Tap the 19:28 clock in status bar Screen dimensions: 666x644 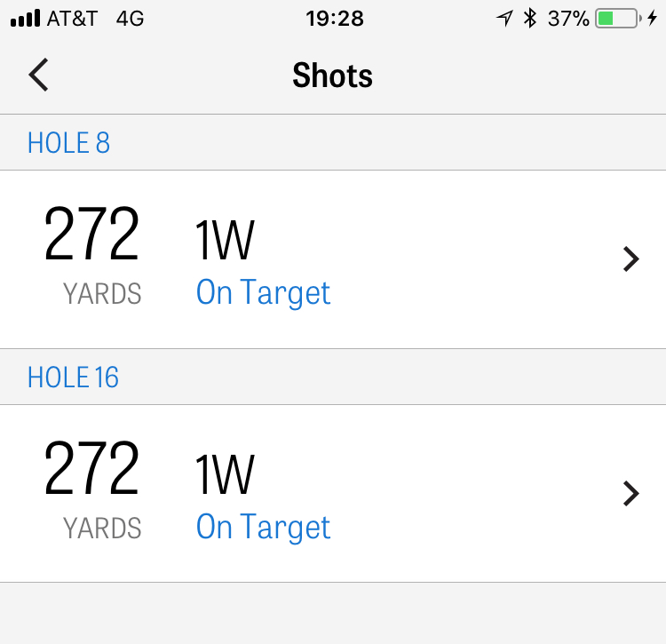click(333, 19)
